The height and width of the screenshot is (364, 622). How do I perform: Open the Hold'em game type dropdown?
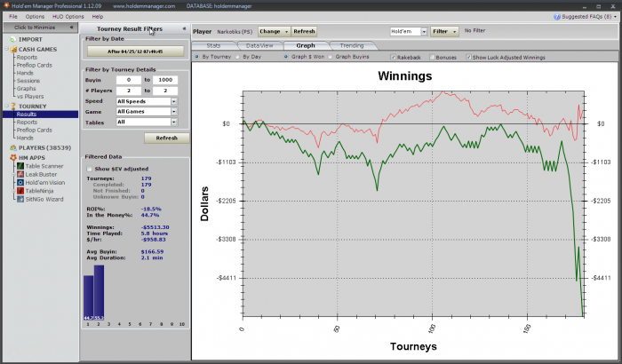click(x=424, y=31)
